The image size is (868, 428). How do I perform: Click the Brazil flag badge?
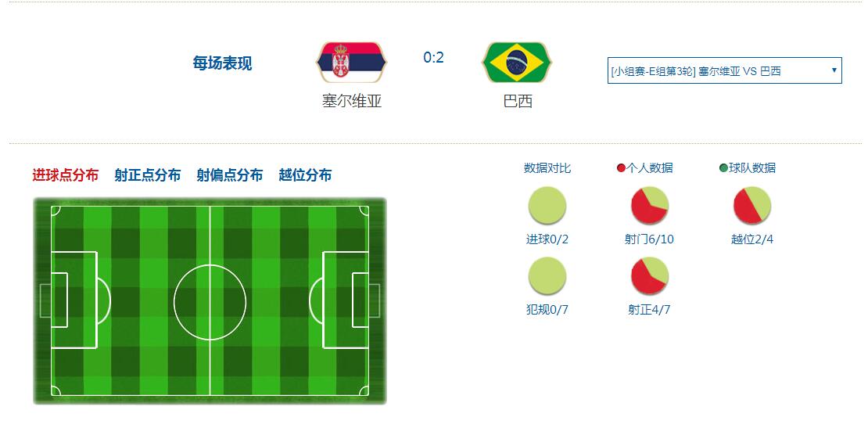tap(517, 62)
